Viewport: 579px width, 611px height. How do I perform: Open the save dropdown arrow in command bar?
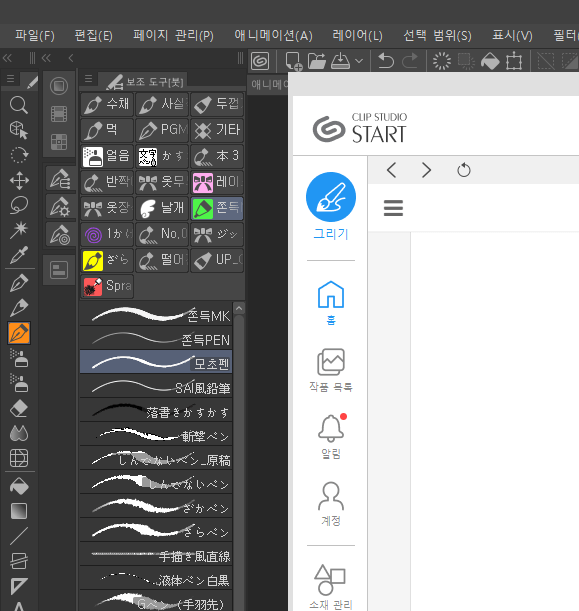click(x=359, y=61)
